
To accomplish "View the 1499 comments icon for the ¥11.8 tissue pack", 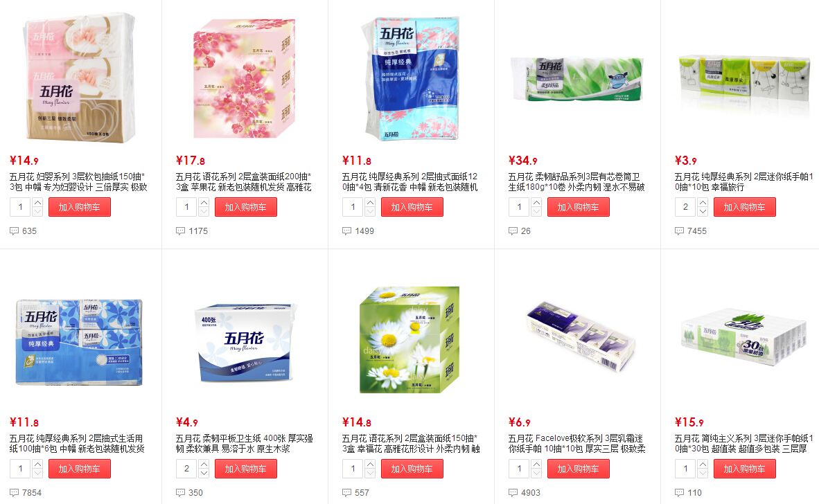I will pos(346,231).
